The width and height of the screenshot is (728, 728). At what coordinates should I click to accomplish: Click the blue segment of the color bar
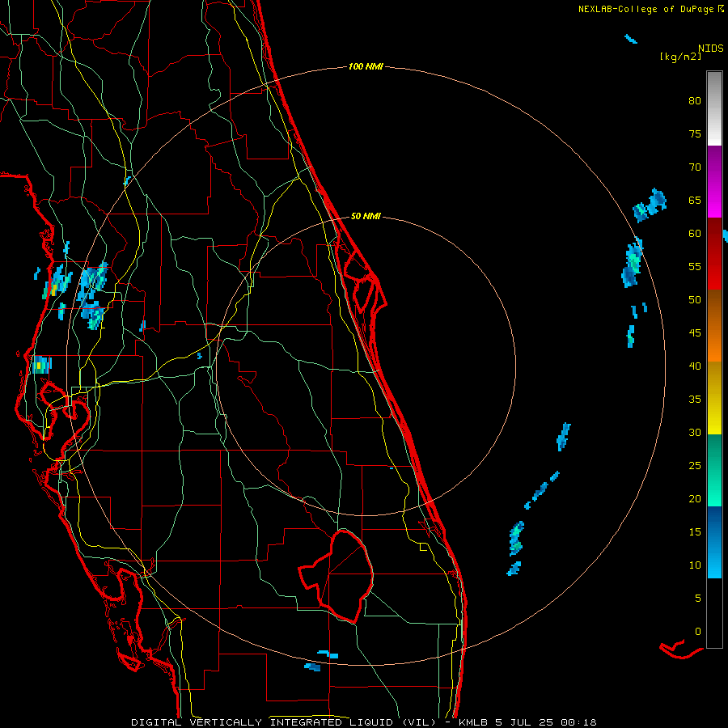point(714,542)
